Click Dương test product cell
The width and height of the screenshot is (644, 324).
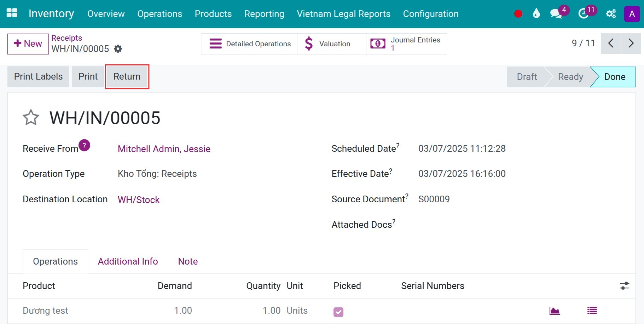point(45,311)
